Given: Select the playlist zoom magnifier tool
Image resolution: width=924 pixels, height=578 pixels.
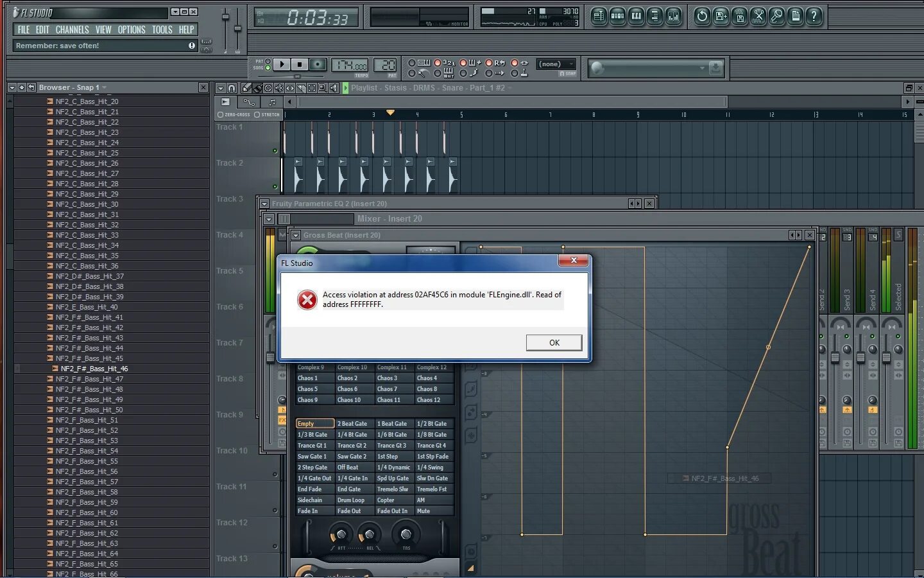Looking at the screenshot, I should (x=323, y=88).
